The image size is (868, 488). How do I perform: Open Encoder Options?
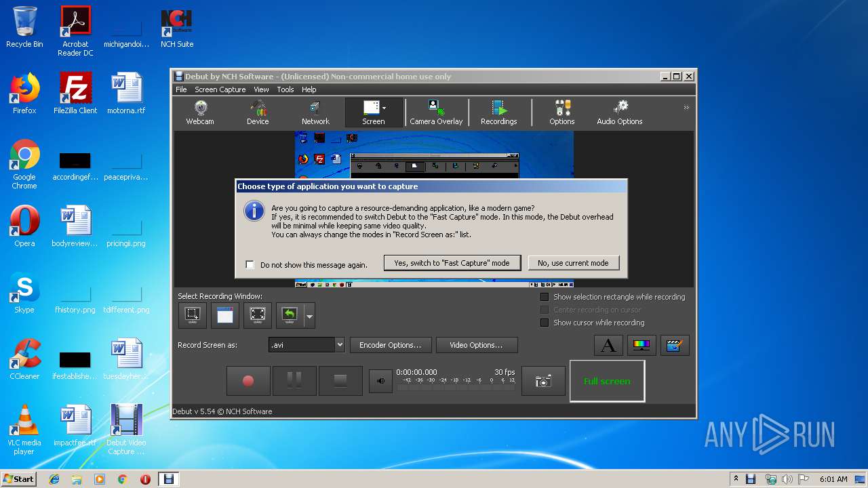click(390, 345)
